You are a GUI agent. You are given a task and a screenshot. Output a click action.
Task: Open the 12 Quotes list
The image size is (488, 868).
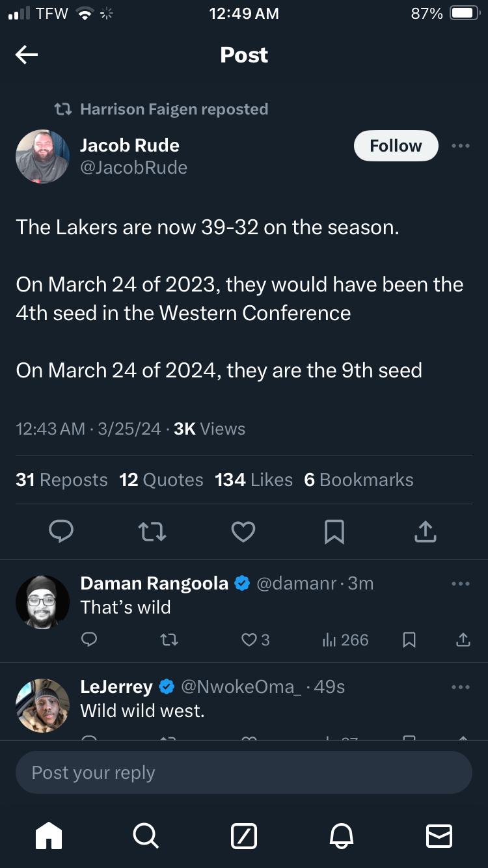click(161, 480)
